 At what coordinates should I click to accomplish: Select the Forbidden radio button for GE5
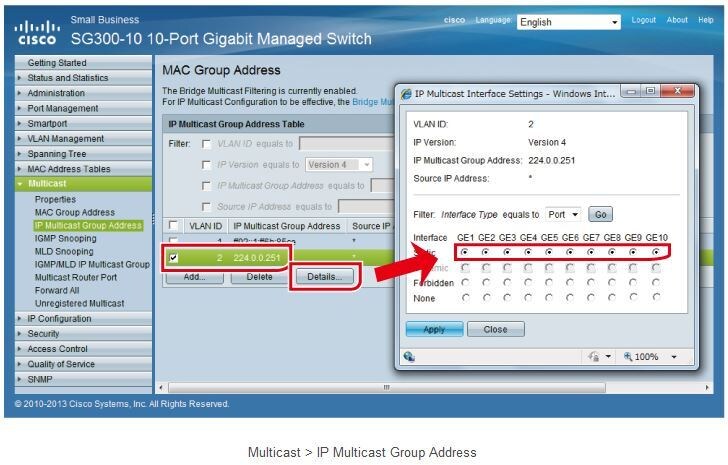click(x=549, y=282)
